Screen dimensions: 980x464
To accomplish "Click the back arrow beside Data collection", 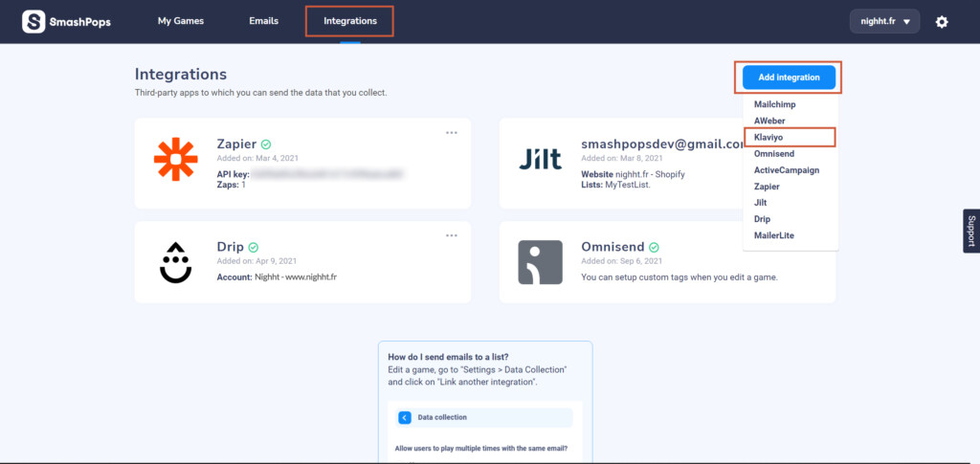I will click(x=405, y=417).
